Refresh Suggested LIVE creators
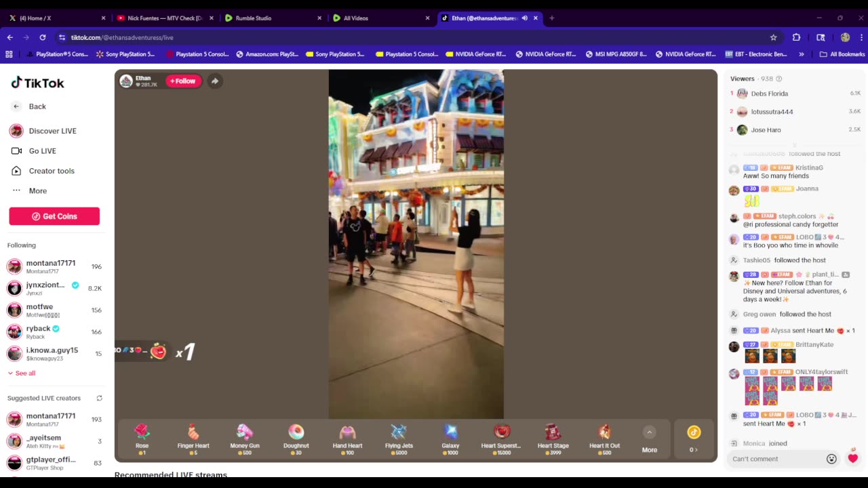Viewport: 868px width, 488px height. coord(99,398)
